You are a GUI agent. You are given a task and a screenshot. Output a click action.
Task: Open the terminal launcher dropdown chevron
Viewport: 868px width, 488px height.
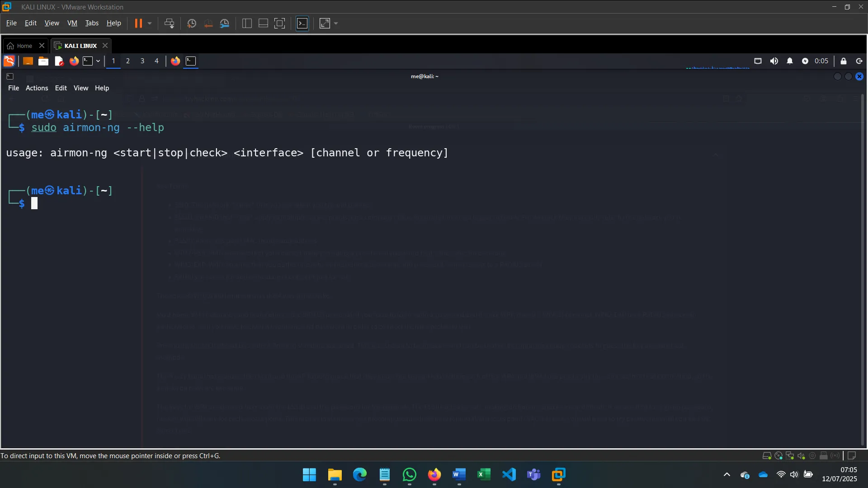coord(98,61)
